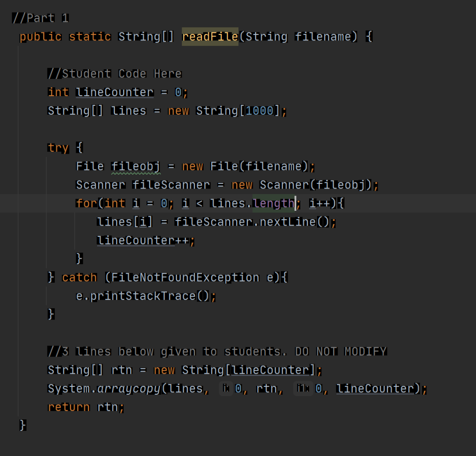Click the return keyword
The height and width of the screenshot is (456, 476).
[69, 407]
